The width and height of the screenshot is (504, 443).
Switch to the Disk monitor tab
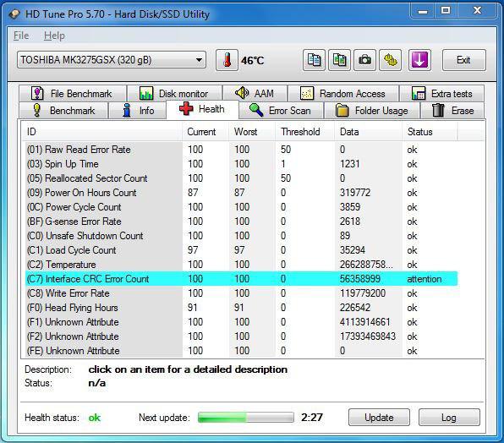[174, 94]
